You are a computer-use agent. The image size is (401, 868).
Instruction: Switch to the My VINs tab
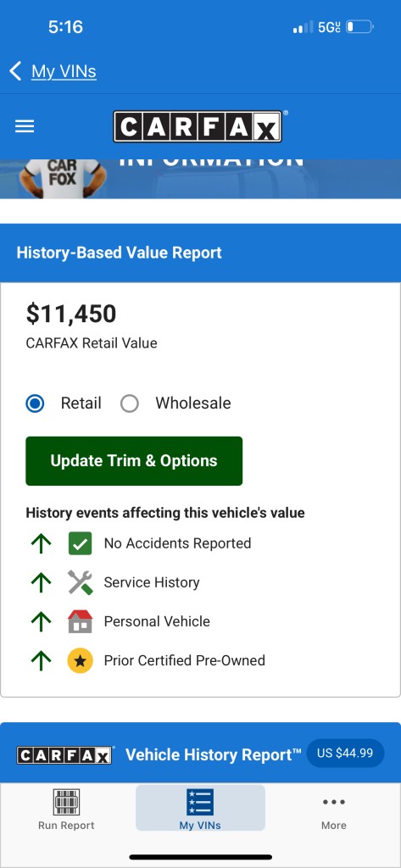[200, 808]
